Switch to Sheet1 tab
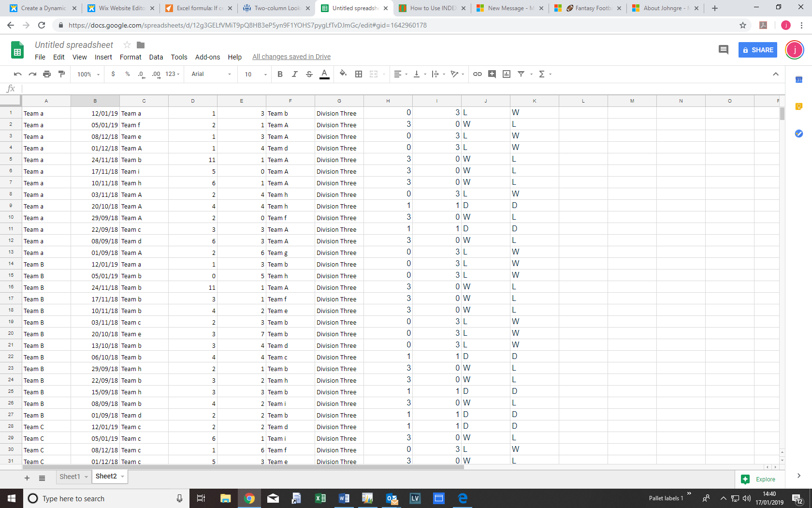The width and height of the screenshot is (812, 508). click(x=70, y=477)
